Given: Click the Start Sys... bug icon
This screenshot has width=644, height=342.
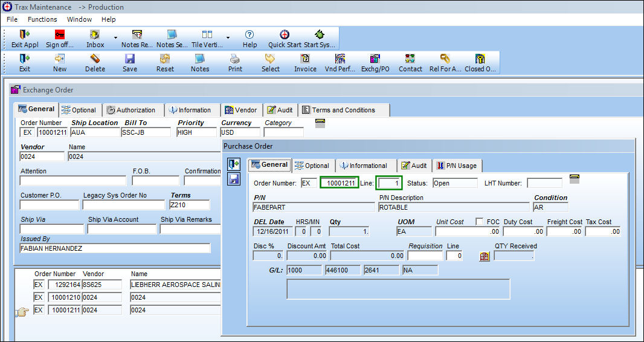Looking at the screenshot, I should tap(319, 39).
